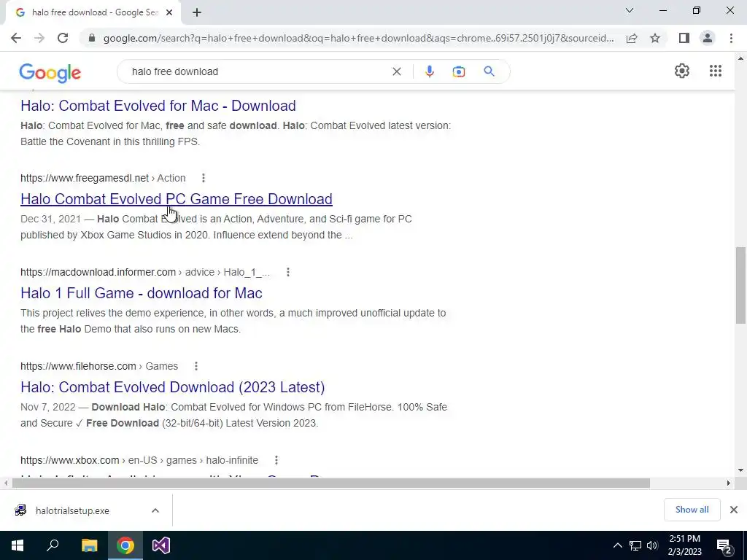This screenshot has height=560, width=747.
Task: Click in the Google search input field
Action: (258, 71)
